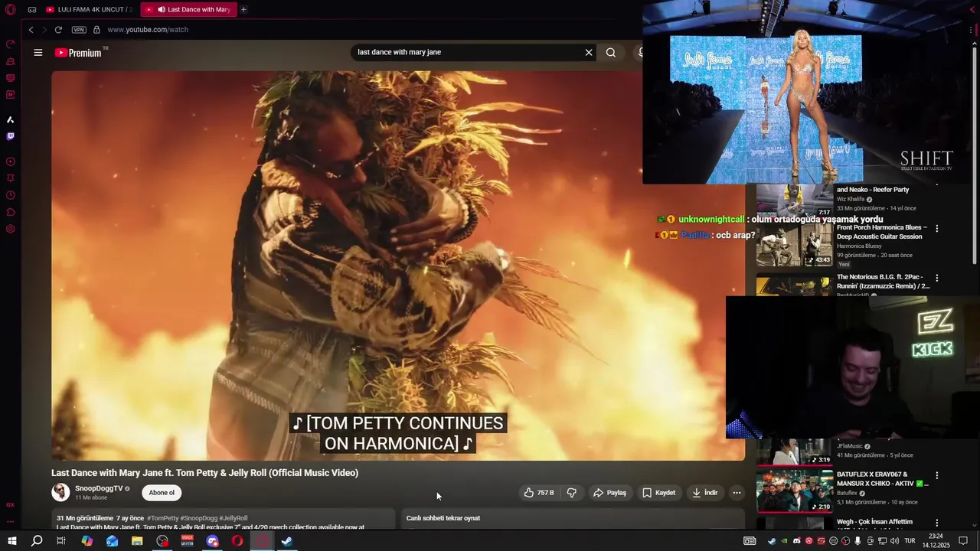The height and width of the screenshot is (551, 980).
Task: Open GX Control speedometer icon in sidebar
Action: 11,44
